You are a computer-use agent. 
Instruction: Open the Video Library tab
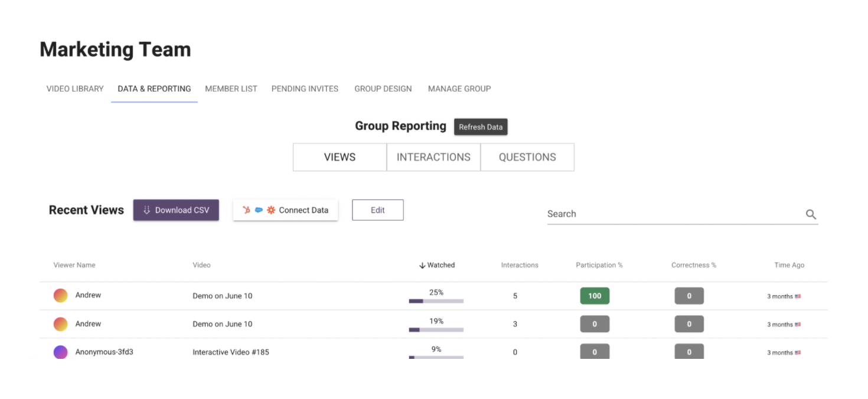[75, 89]
